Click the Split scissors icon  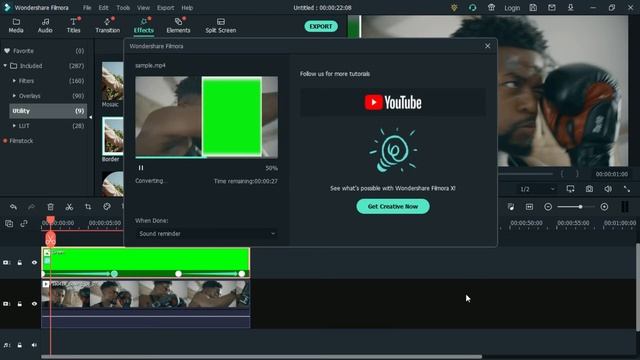(x=69, y=207)
